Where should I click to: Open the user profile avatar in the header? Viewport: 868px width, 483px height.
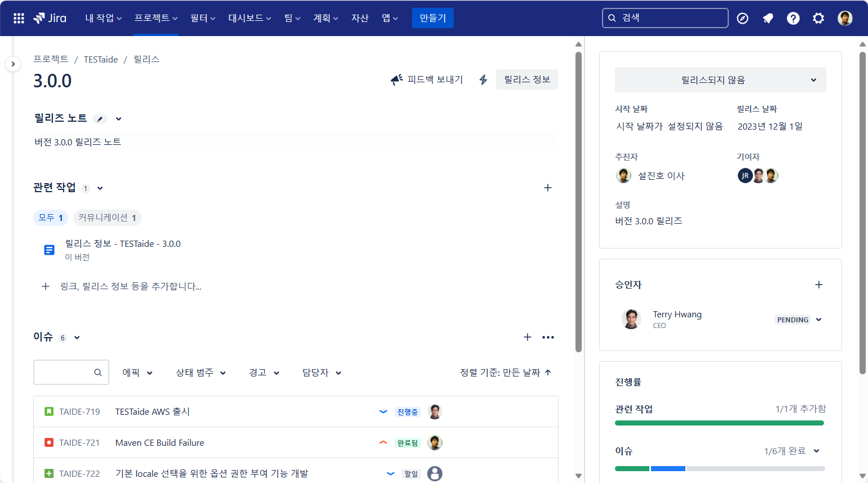845,18
